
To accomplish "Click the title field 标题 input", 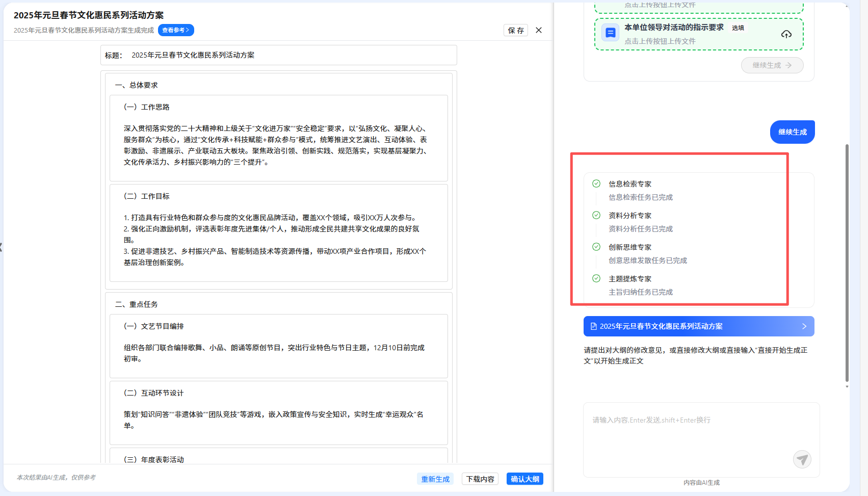I will [x=291, y=55].
